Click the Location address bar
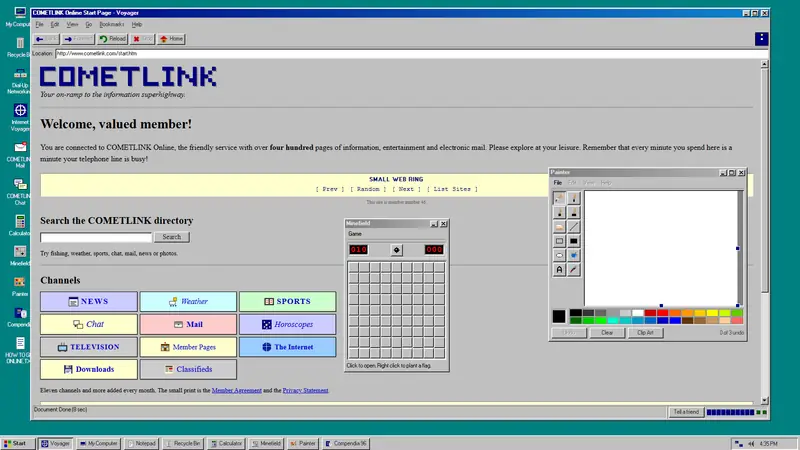The height and width of the screenshot is (450, 800). [411, 53]
